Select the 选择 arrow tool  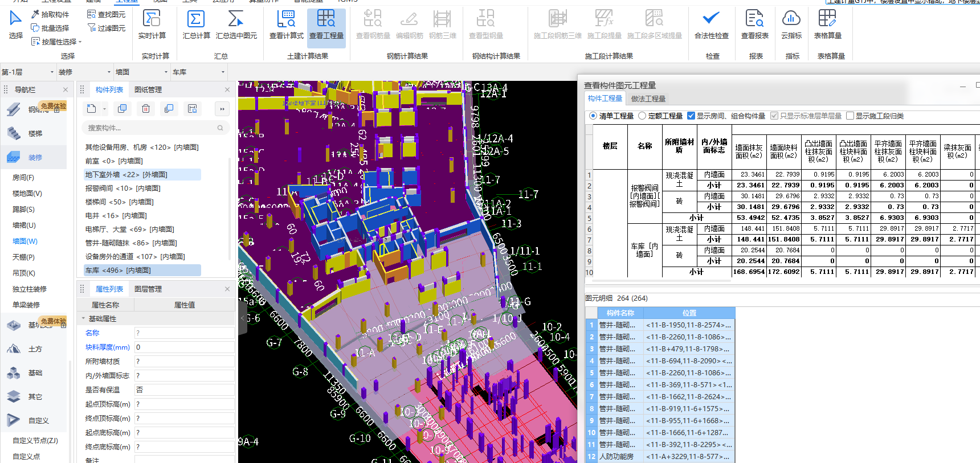coord(15,24)
